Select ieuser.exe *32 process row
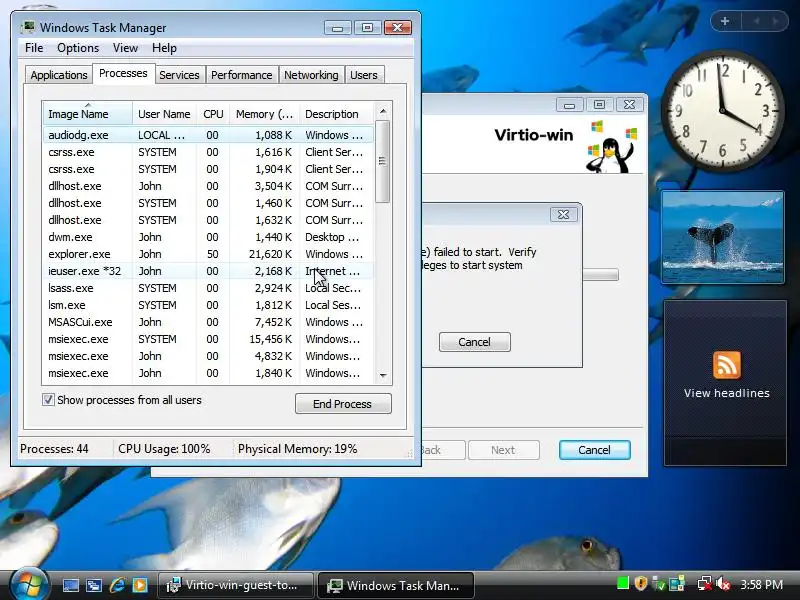The width and height of the screenshot is (800, 600). (x=208, y=271)
